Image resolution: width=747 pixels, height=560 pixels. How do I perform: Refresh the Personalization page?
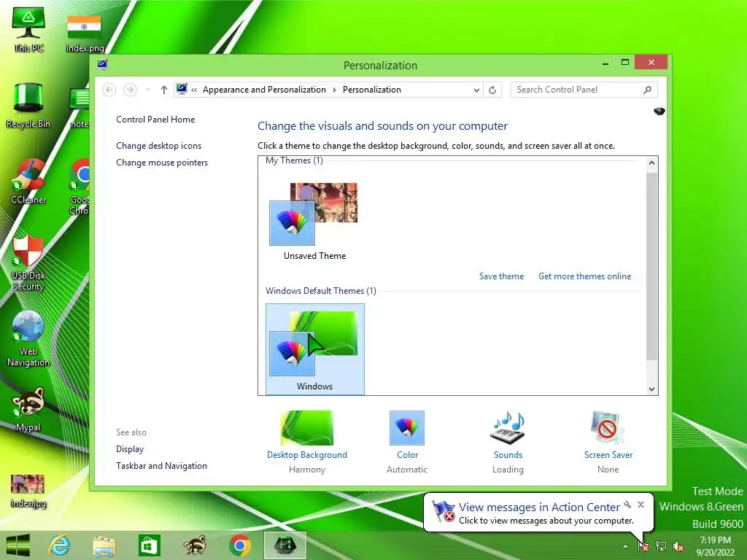pos(492,90)
